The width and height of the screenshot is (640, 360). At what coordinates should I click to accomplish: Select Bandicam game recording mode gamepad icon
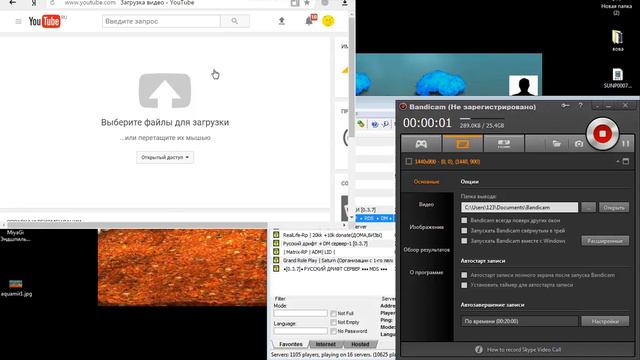(x=421, y=143)
